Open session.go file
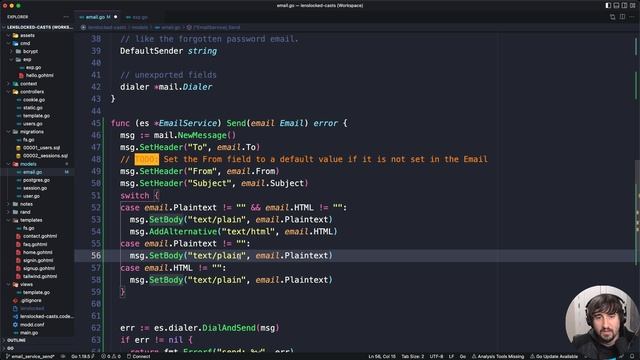 tap(35, 188)
